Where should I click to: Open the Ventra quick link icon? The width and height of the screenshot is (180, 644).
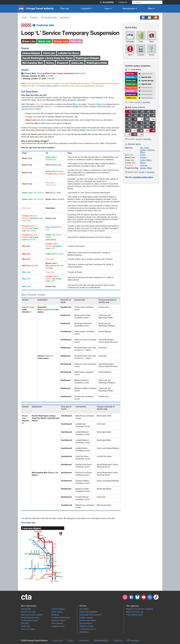coord(152,49)
